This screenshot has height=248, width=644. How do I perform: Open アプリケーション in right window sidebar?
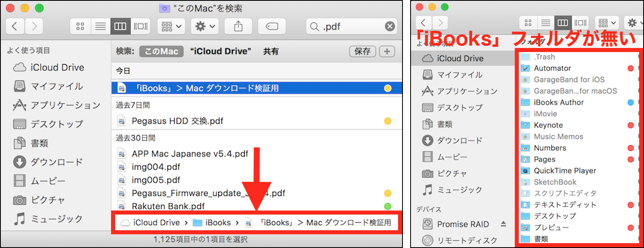coord(460,91)
